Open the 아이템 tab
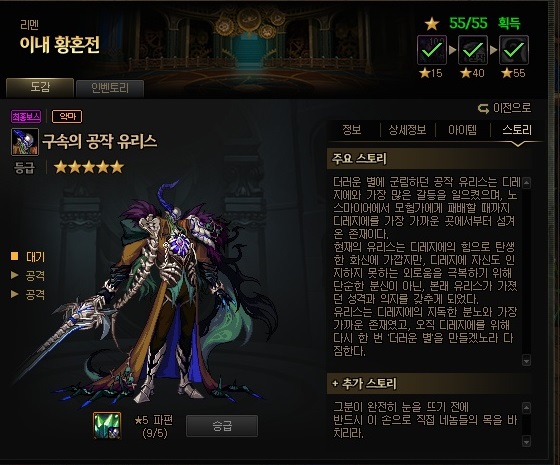This screenshot has height=465, width=560. tap(462, 130)
